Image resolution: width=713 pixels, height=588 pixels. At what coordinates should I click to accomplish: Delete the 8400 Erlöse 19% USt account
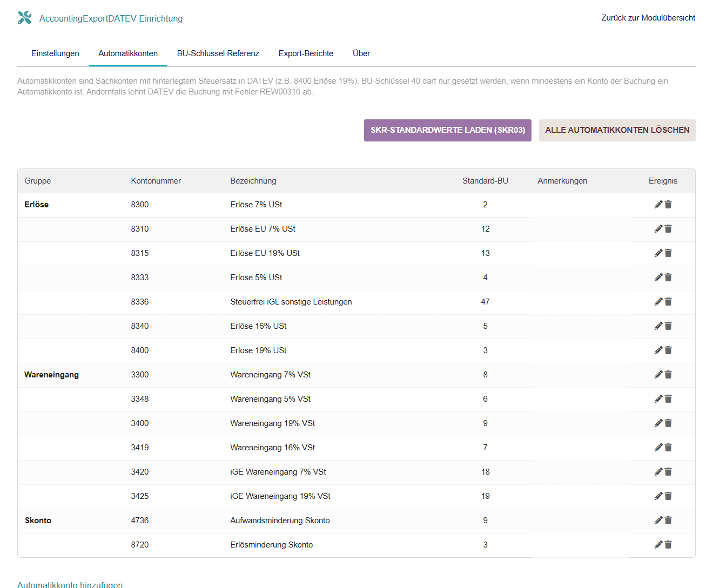pos(668,350)
